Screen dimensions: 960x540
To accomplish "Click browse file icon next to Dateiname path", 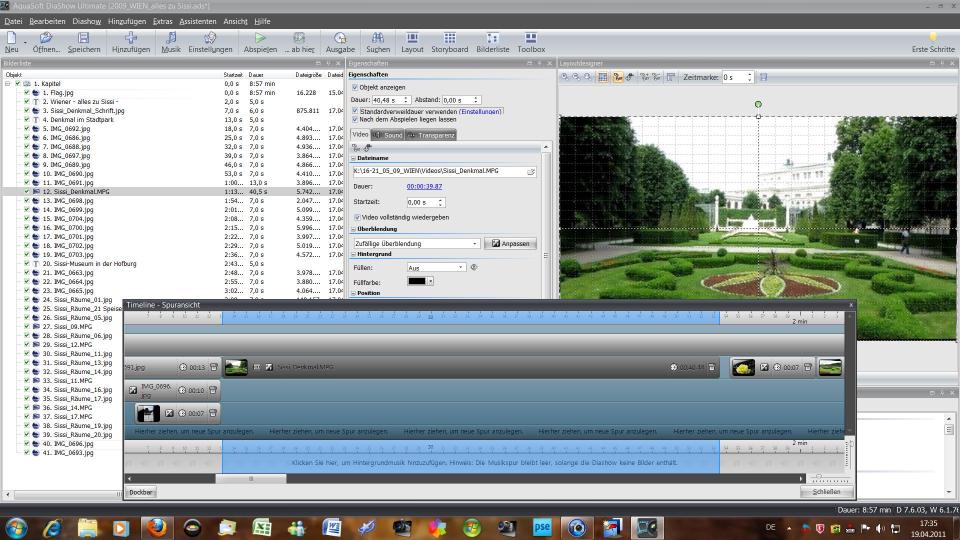I will click(x=531, y=172).
